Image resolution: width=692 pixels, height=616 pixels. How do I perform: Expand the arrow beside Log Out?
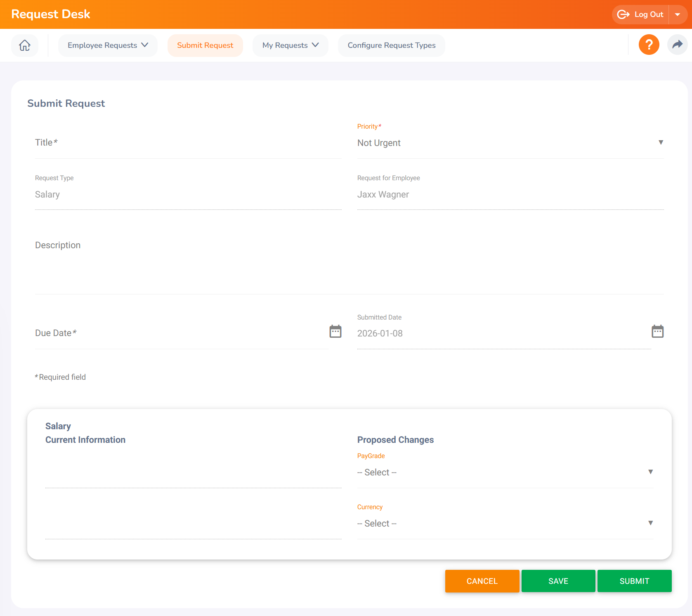tap(678, 14)
